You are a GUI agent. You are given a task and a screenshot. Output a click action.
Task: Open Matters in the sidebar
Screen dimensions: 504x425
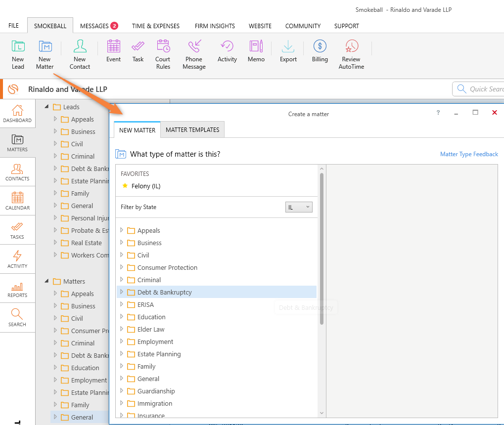[x=17, y=143]
